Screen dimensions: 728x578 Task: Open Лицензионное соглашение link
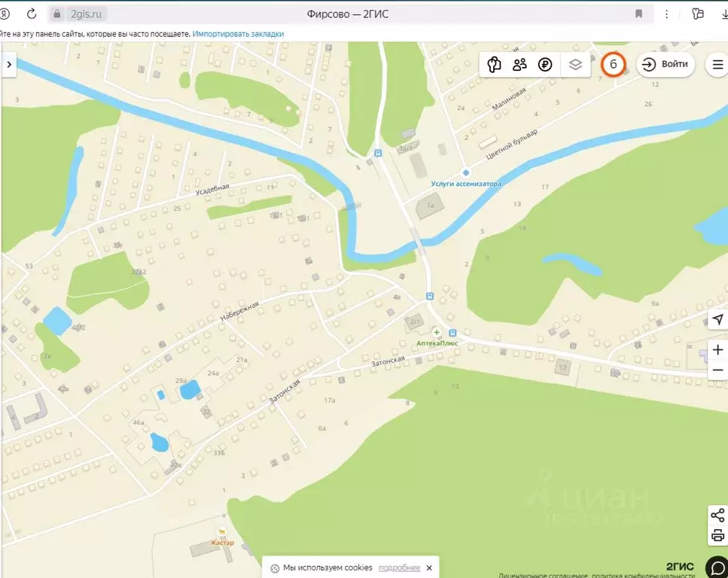pyautogui.click(x=542, y=576)
